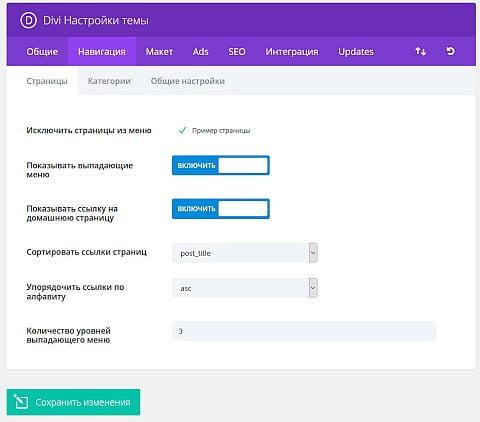Open the Общие настройки sub-tab

coord(188,81)
